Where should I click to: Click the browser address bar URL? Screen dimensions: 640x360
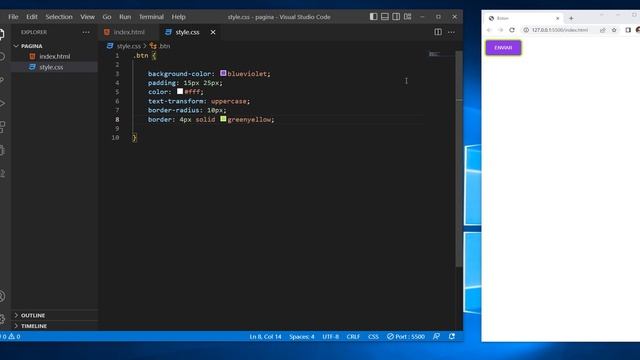coord(560,30)
